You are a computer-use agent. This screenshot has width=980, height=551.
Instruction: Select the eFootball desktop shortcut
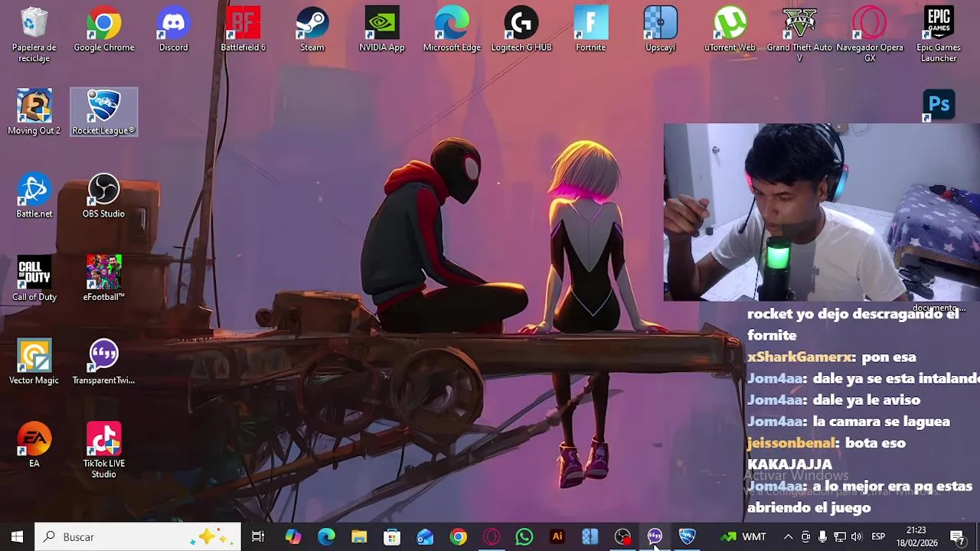(103, 279)
